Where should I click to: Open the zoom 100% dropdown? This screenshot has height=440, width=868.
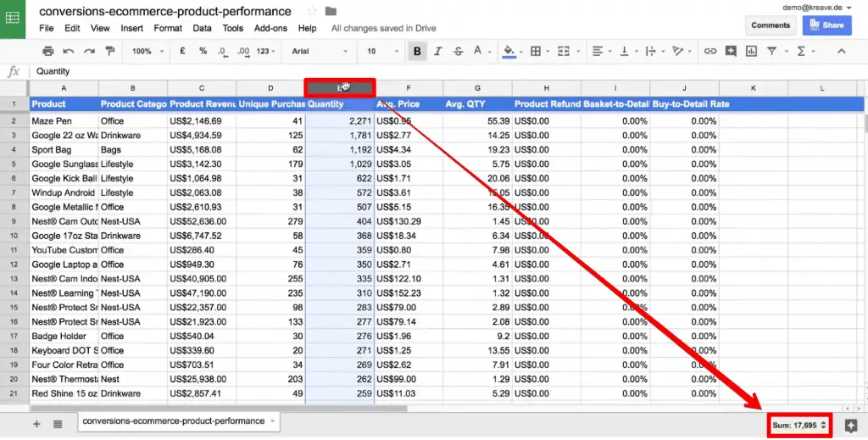(x=147, y=51)
